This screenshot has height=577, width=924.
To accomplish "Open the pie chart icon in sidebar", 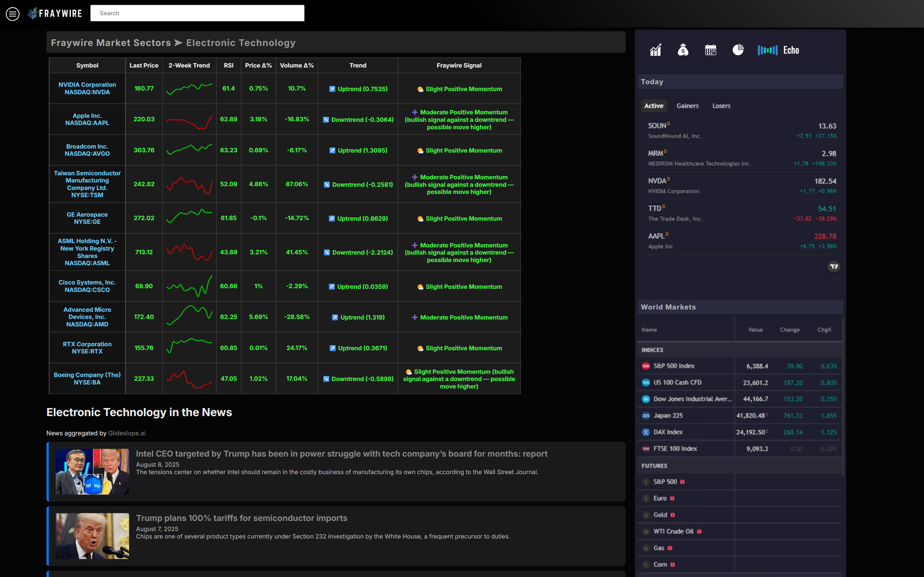I will pos(738,50).
